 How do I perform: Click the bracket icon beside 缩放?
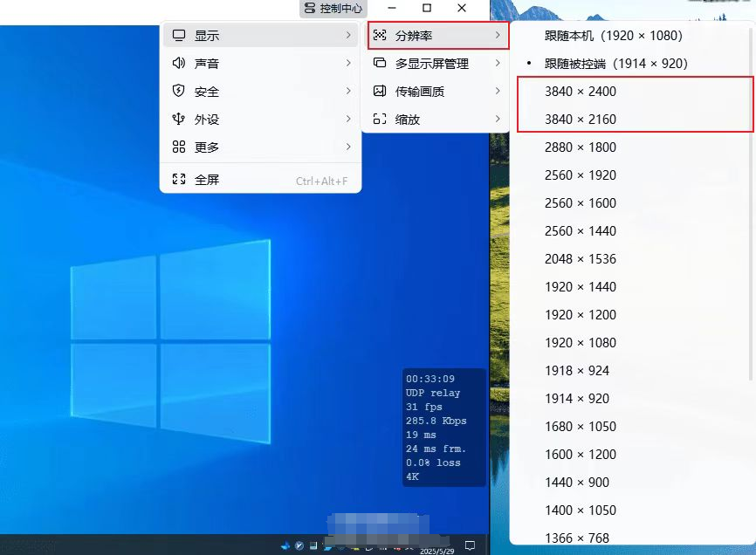tap(379, 120)
